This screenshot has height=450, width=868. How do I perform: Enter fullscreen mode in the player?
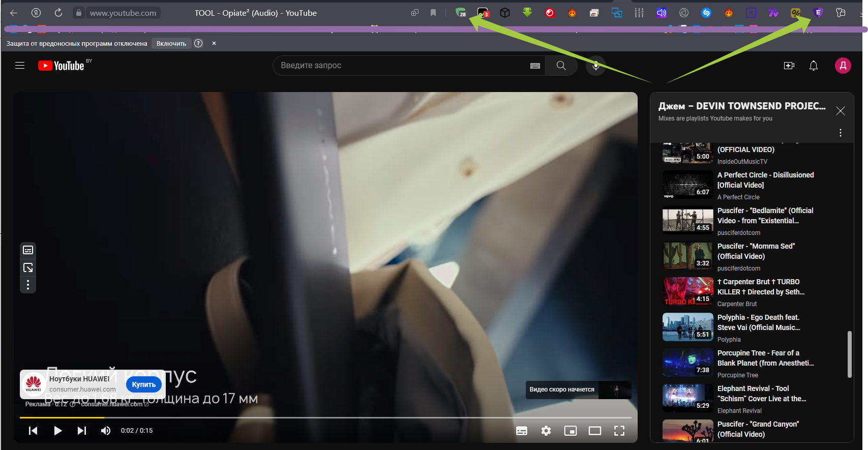pos(619,431)
